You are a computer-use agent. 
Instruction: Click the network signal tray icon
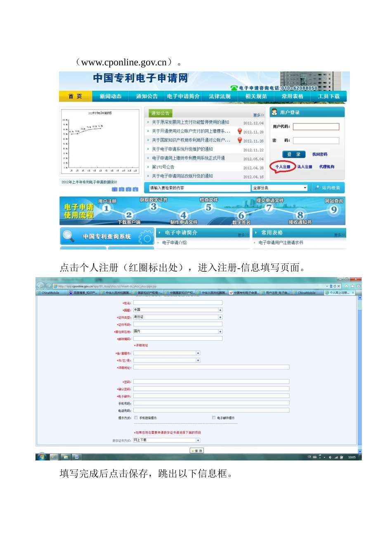point(336,457)
